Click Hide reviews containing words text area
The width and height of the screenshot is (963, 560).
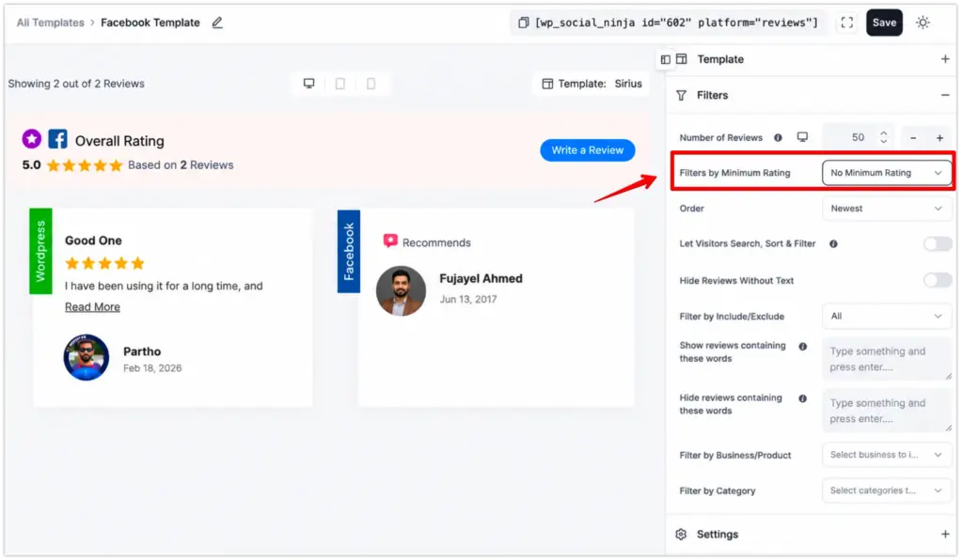(888, 412)
